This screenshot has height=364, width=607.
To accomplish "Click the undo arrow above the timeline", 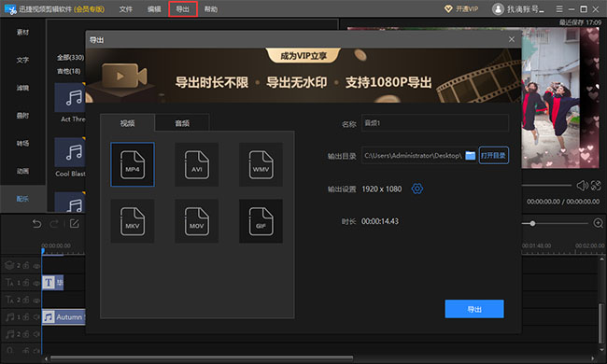I will (x=36, y=224).
